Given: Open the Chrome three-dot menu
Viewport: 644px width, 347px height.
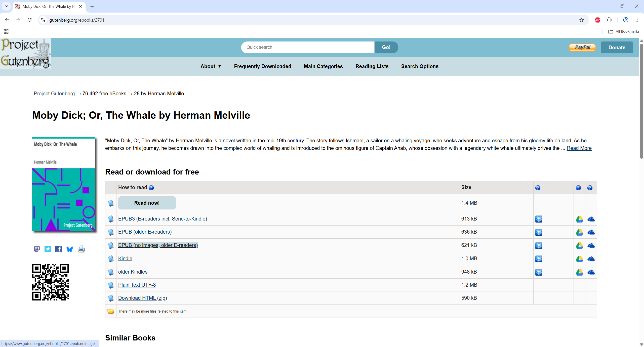Looking at the screenshot, I should pyautogui.click(x=637, y=20).
